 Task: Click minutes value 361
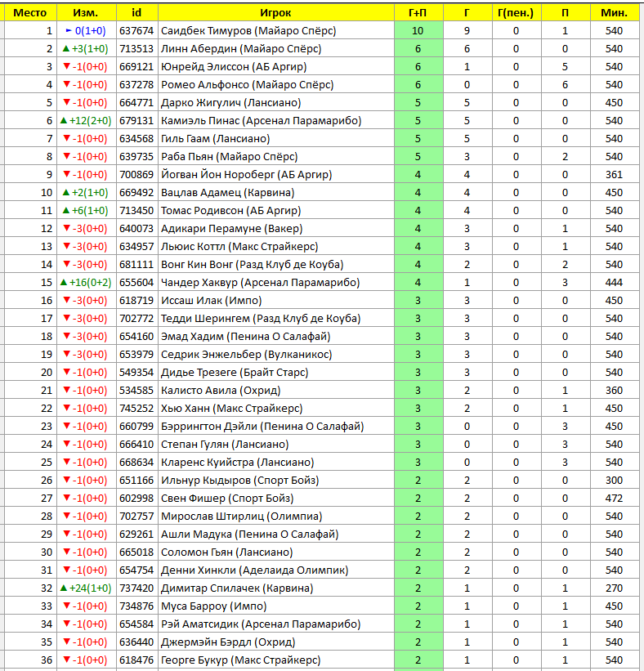tap(615, 175)
